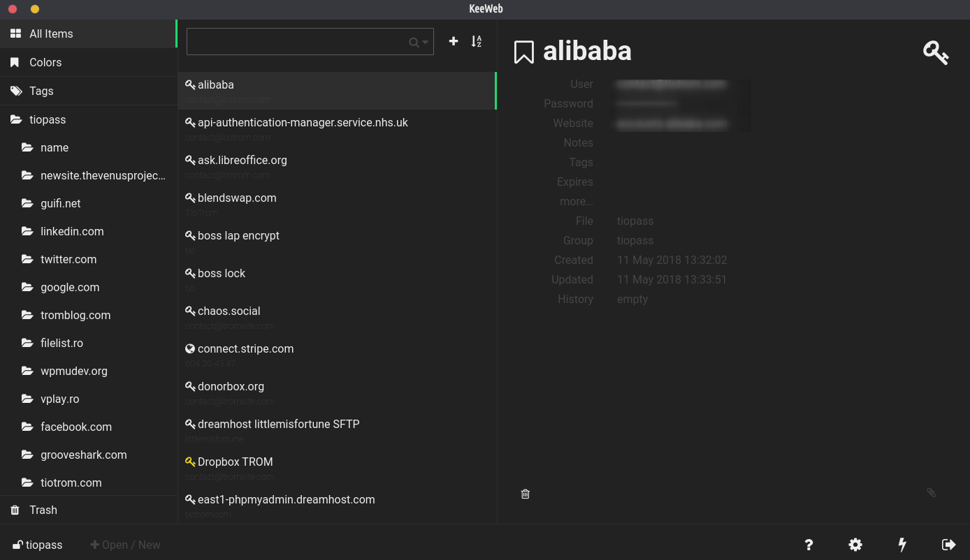Open the facebook.com group
This screenshot has height=560, width=970.
tap(89, 427)
